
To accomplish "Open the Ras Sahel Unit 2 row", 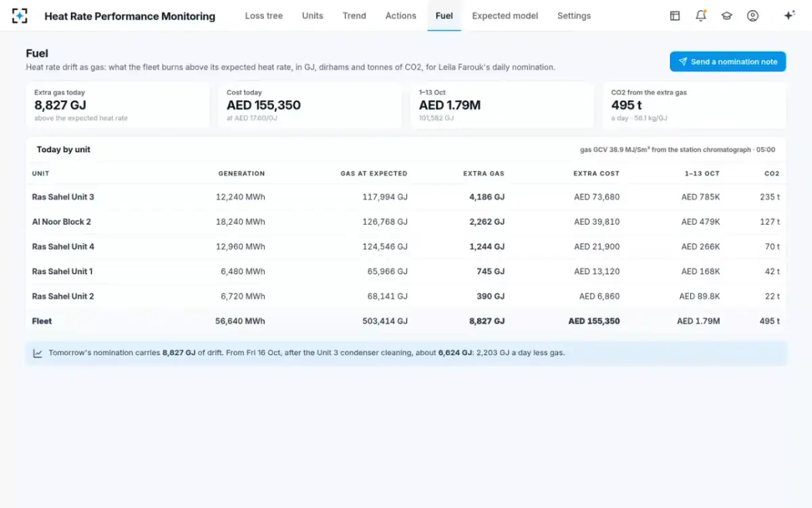I will tap(406, 296).
